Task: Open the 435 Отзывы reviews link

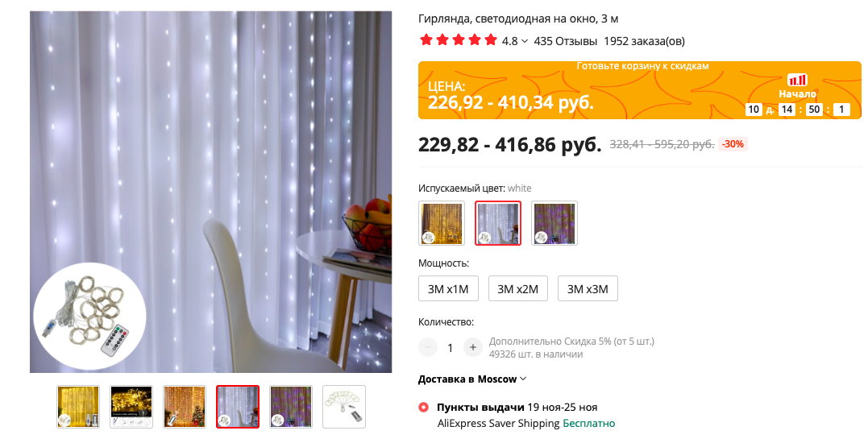Action: (x=565, y=41)
